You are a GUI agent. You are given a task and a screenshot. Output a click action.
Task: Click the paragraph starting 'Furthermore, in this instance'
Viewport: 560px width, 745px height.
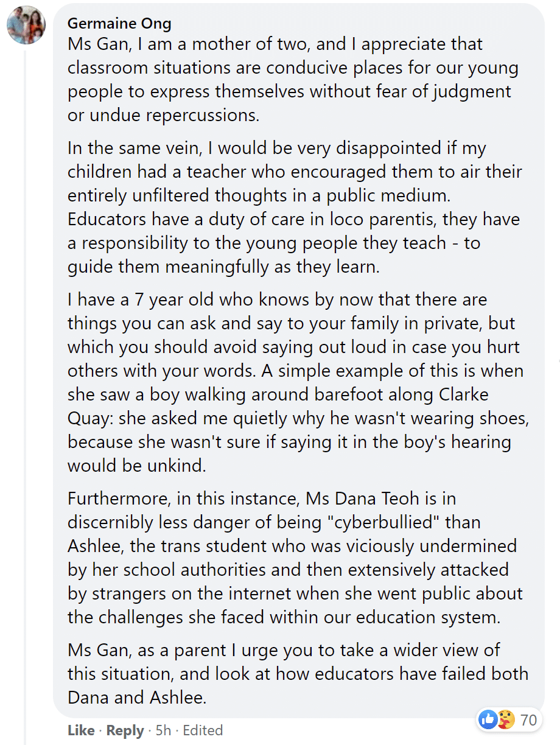point(295,558)
